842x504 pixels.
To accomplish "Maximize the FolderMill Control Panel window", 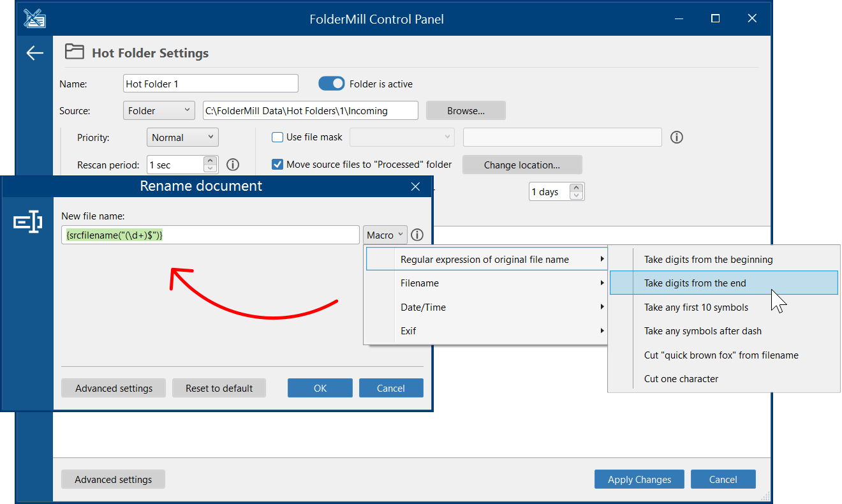I will [716, 19].
